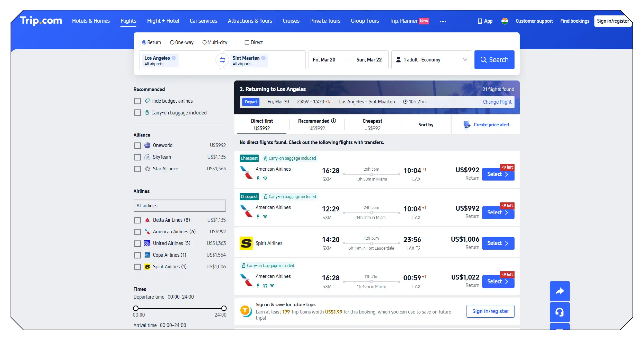Viewport: 644px width, 340px height.
Task: Enable Hide budget airlines checkbox
Action: 137,101
